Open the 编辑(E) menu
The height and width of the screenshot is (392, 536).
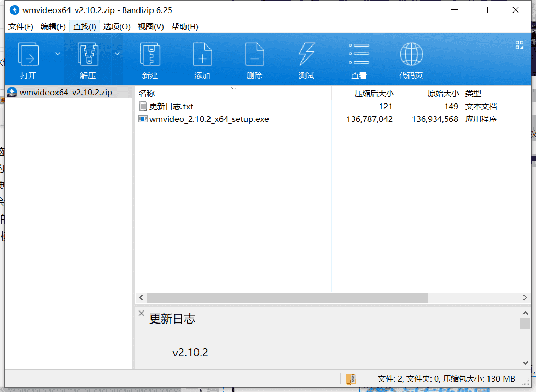pyautogui.click(x=53, y=27)
